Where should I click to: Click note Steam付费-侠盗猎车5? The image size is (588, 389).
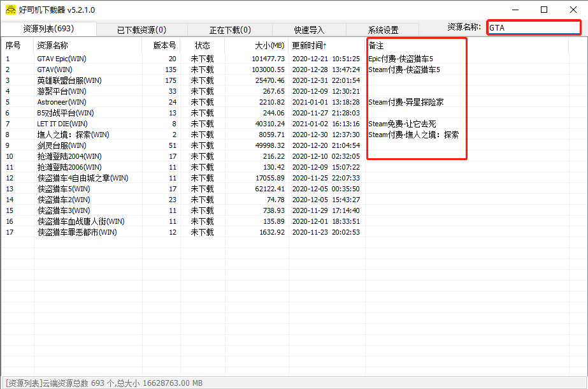(405, 70)
